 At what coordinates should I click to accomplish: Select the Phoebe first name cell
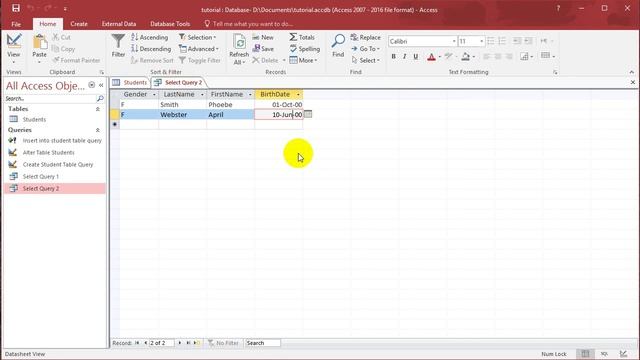pos(230,104)
